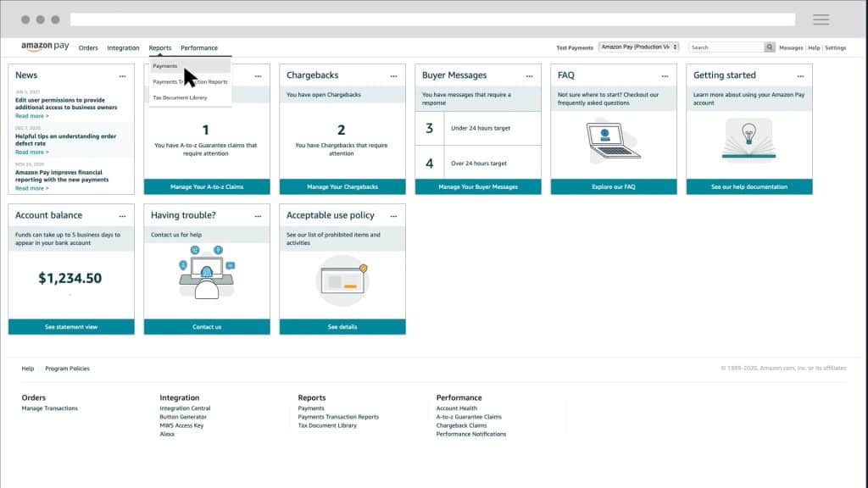Open the Getting started card ellipsis menu
This screenshot has width=868, height=488.
tap(800, 76)
